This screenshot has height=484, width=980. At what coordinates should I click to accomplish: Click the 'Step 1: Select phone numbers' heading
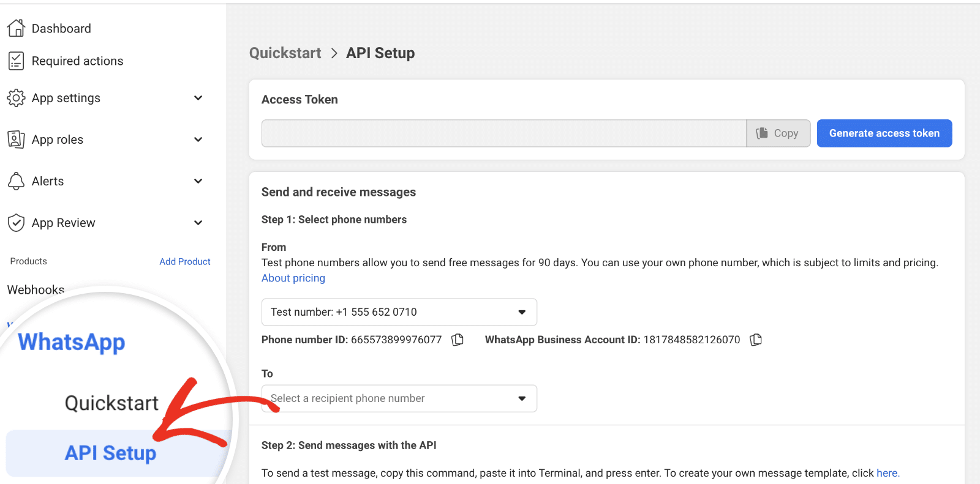pyautogui.click(x=334, y=220)
